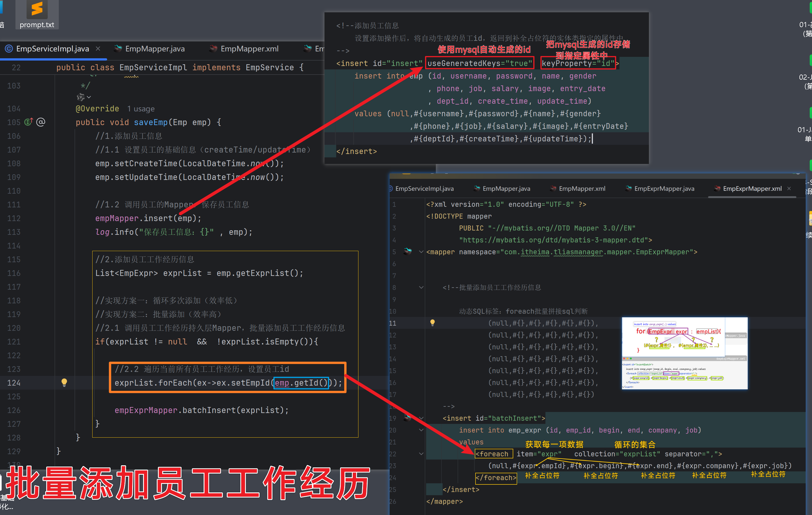Collapse the mapper tag fold arrow on line 5
Image resolution: width=812 pixels, height=515 pixels.
(421, 252)
